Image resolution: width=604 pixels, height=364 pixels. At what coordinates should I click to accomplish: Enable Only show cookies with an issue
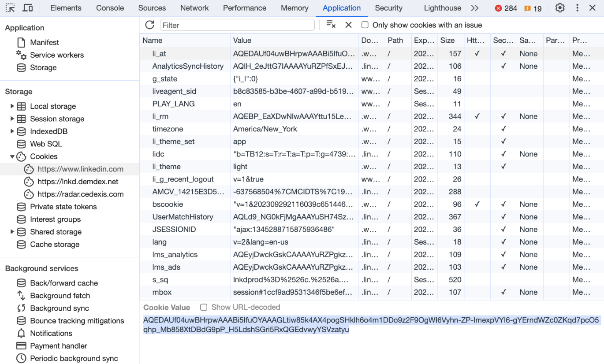[365, 25]
